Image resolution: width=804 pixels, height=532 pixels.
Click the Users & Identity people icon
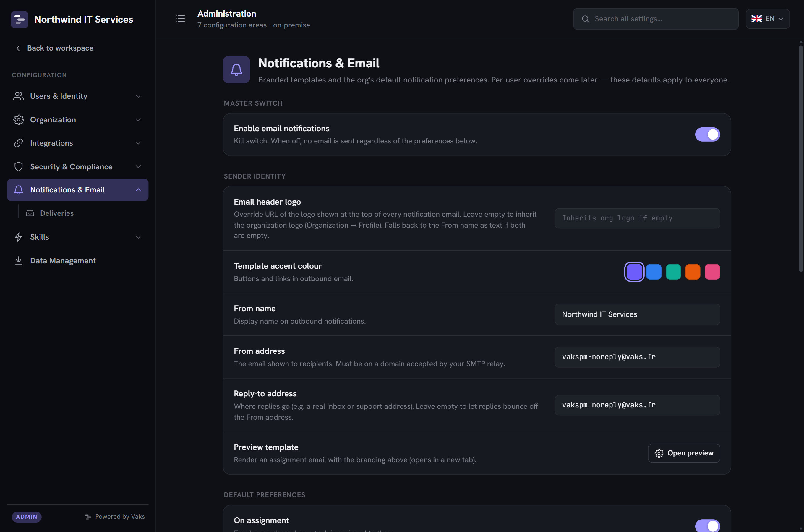click(x=19, y=96)
